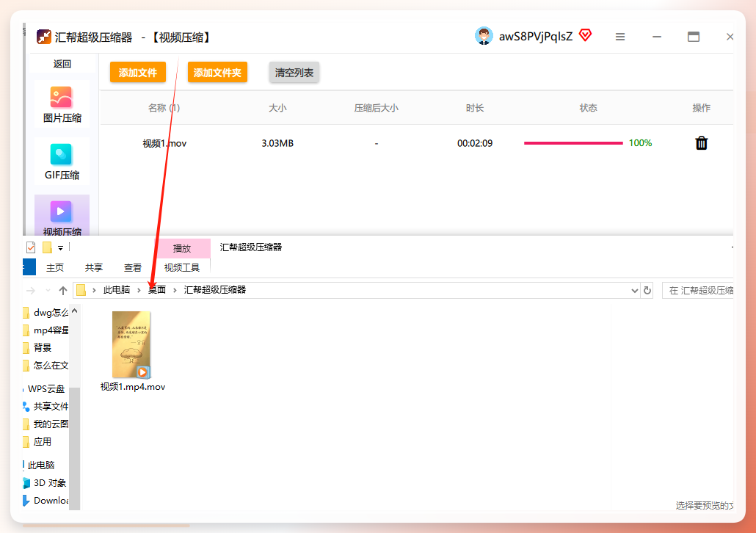The height and width of the screenshot is (533, 756).
Task: Open the 视频工具 ribbon tab
Action: tap(182, 268)
